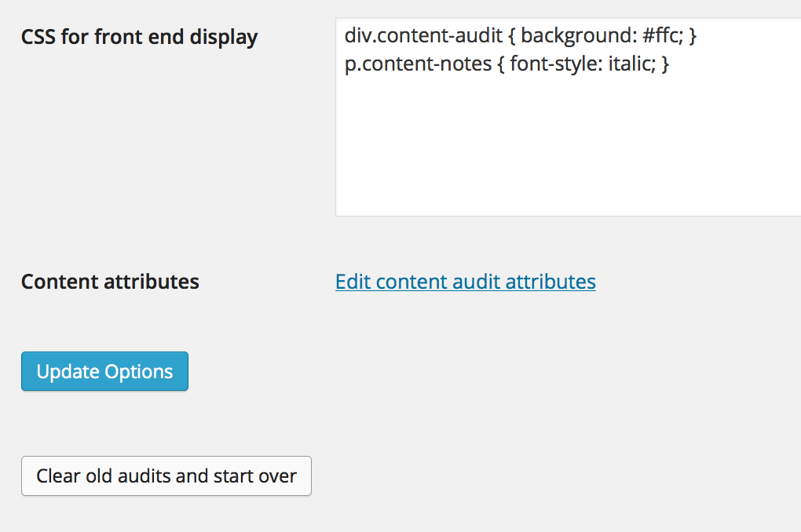The image size is (801, 532).
Task: Click the empty area inside the CSS textarea
Action: coord(568,148)
